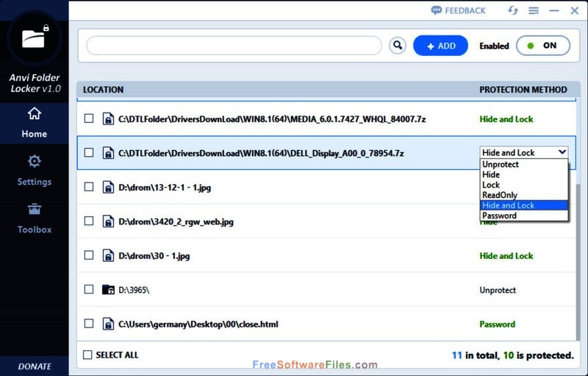588x376 pixels.
Task: Choose Unprotect from the dropdown list
Action: (x=524, y=164)
